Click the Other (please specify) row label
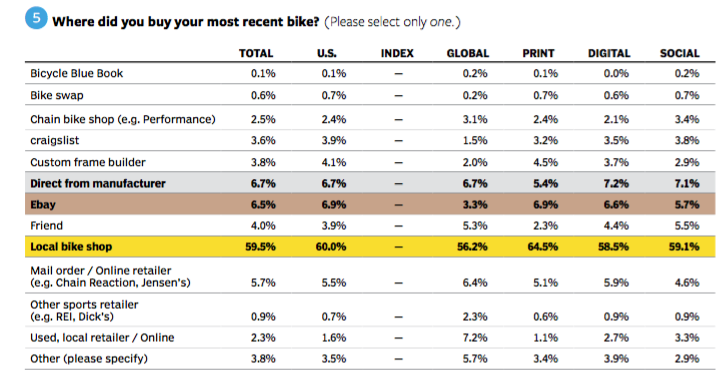This screenshot has width=722, height=381. [x=89, y=359]
